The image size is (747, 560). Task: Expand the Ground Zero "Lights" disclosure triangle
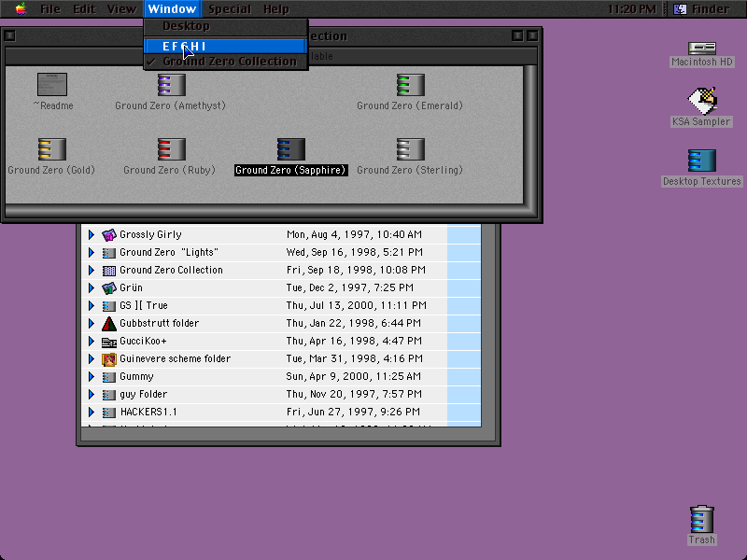click(91, 252)
